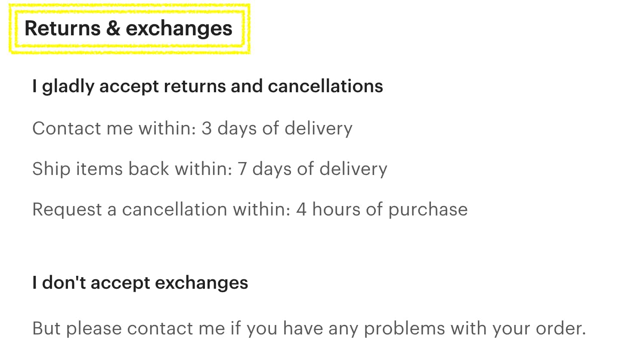Screen dimensions: 644x356
Task: Click the word 'order.' ending the last sentence
Action: 561,328
